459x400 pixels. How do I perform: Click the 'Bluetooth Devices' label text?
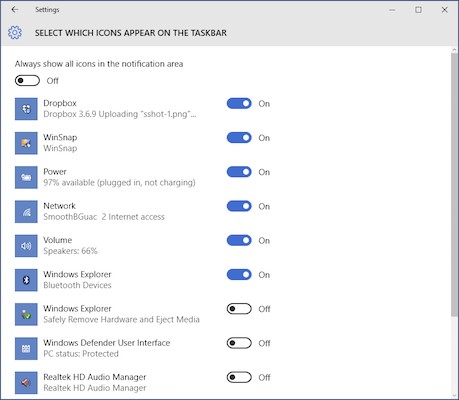(x=77, y=285)
